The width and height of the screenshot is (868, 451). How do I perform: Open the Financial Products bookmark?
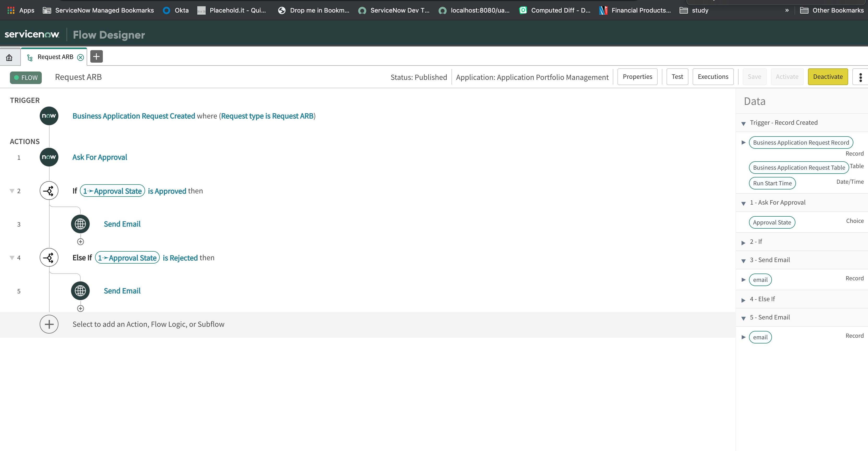point(635,10)
